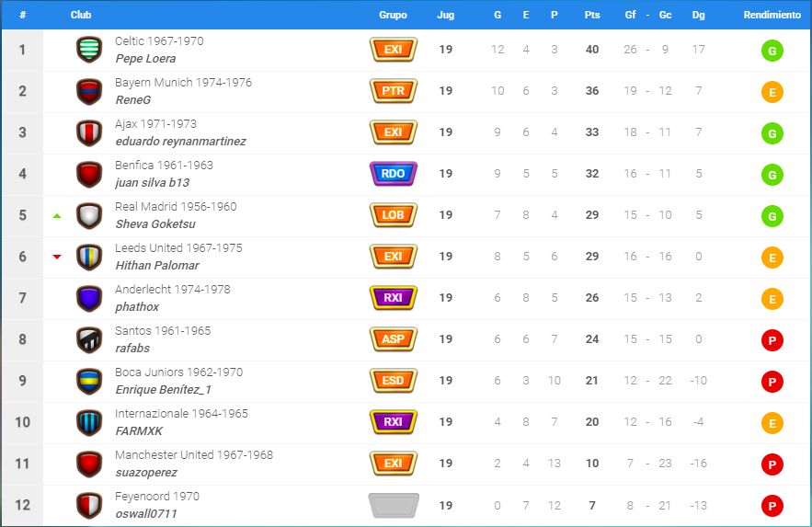812x527 pixels.
Task: Click the Celtic 1967-1970 club shield icon
Action: [x=89, y=50]
